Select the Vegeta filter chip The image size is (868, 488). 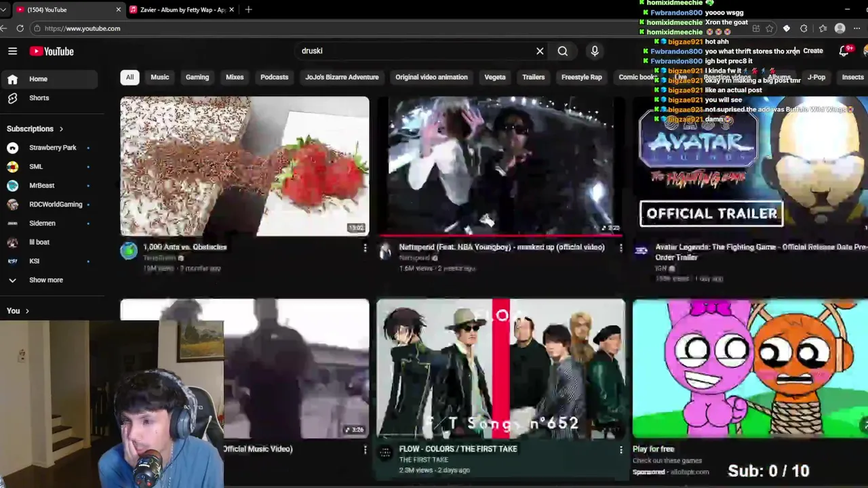point(495,77)
